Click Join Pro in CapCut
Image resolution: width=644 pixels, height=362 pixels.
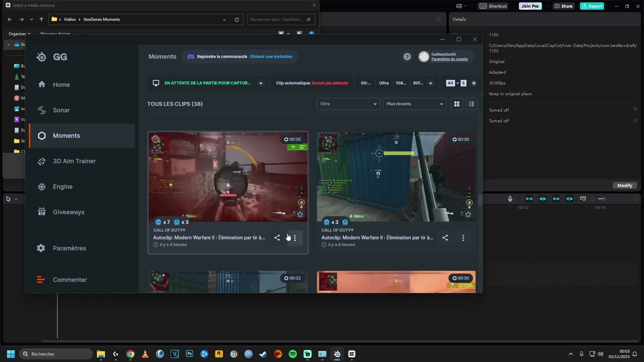[x=530, y=6]
